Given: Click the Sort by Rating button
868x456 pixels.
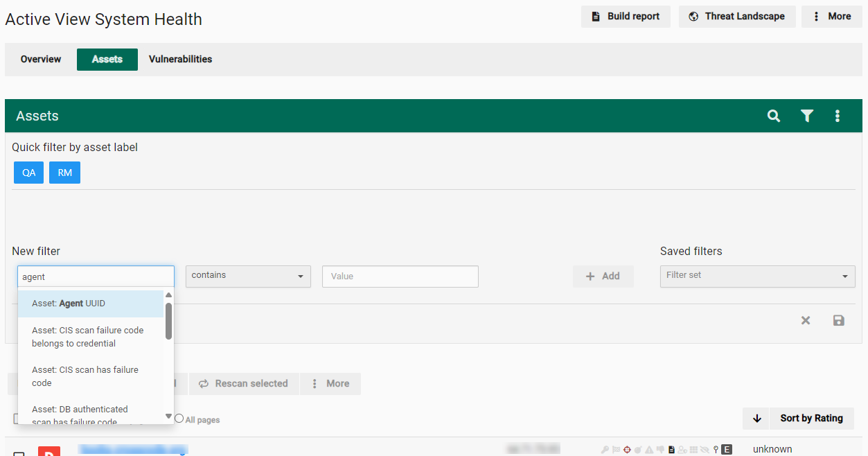Looking at the screenshot, I should tap(811, 418).
